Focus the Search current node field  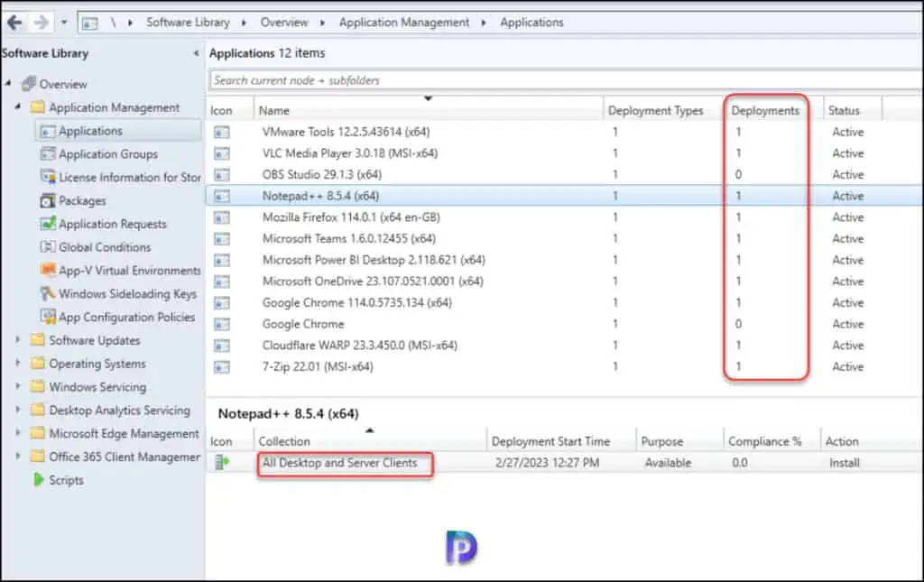(566, 80)
